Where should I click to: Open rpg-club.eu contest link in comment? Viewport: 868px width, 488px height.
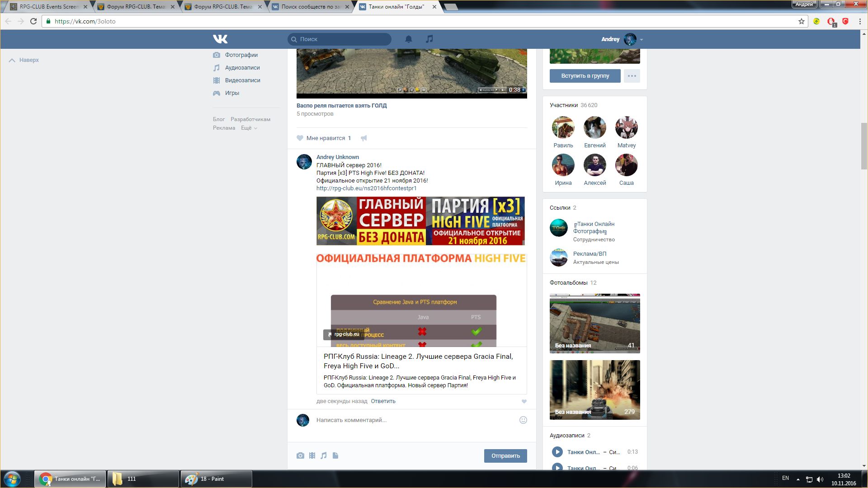click(367, 188)
